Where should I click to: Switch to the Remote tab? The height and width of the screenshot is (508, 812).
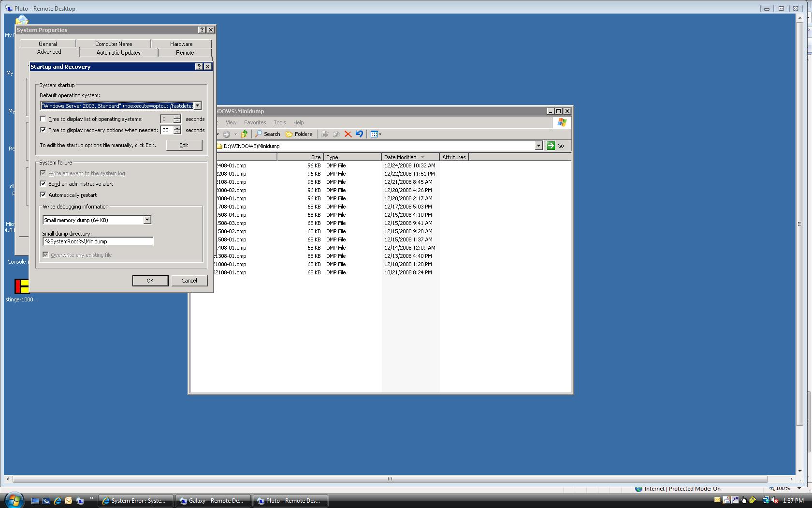click(185, 53)
